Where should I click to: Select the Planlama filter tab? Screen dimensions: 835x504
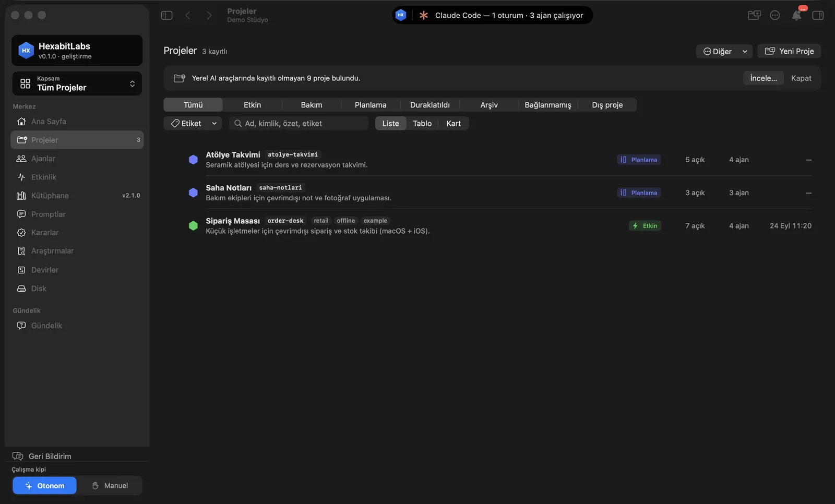coord(371,105)
